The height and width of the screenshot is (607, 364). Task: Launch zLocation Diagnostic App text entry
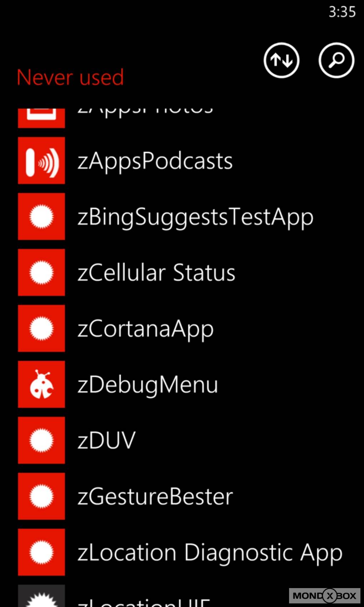pos(210,553)
